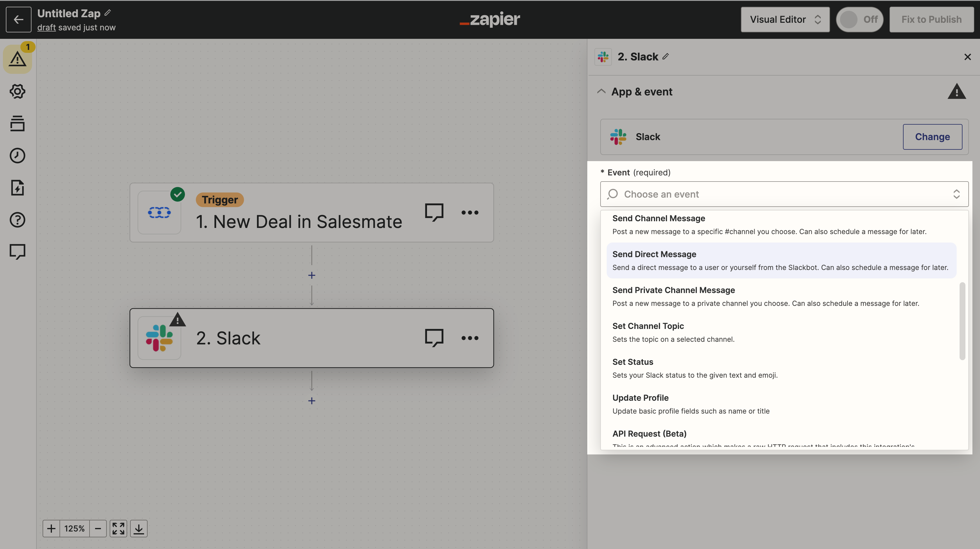Click the fit-to-view expand icon
The image size is (980, 549).
[x=118, y=529]
